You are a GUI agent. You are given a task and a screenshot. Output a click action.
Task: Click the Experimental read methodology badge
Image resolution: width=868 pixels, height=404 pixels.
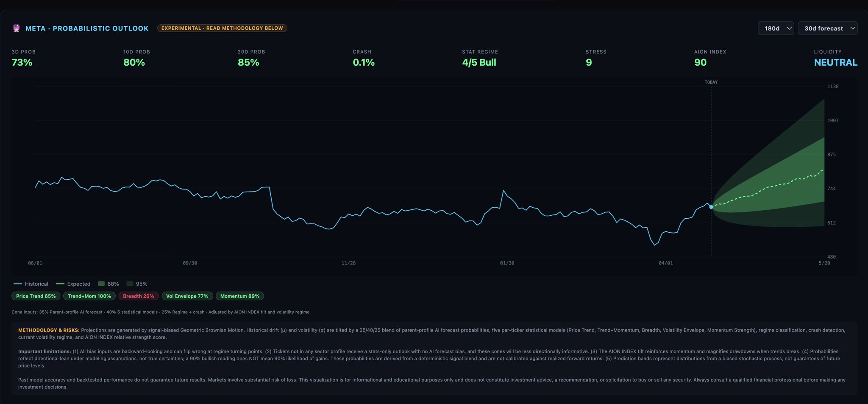point(222,28)
